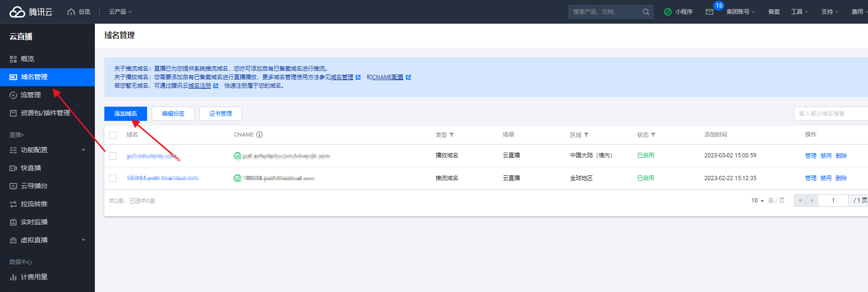This screenshot has height=292, width=868.
Task: Select the 推流域名 row checkbox
Action: point(113,178)
